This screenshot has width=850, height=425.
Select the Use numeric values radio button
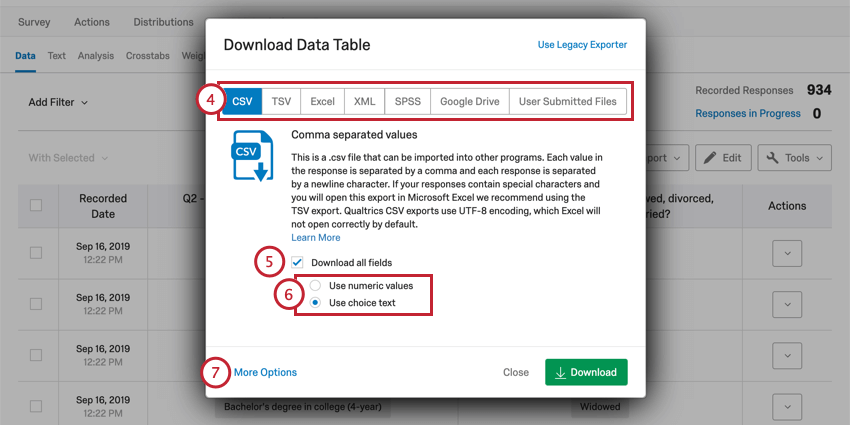tap(315, 285)
